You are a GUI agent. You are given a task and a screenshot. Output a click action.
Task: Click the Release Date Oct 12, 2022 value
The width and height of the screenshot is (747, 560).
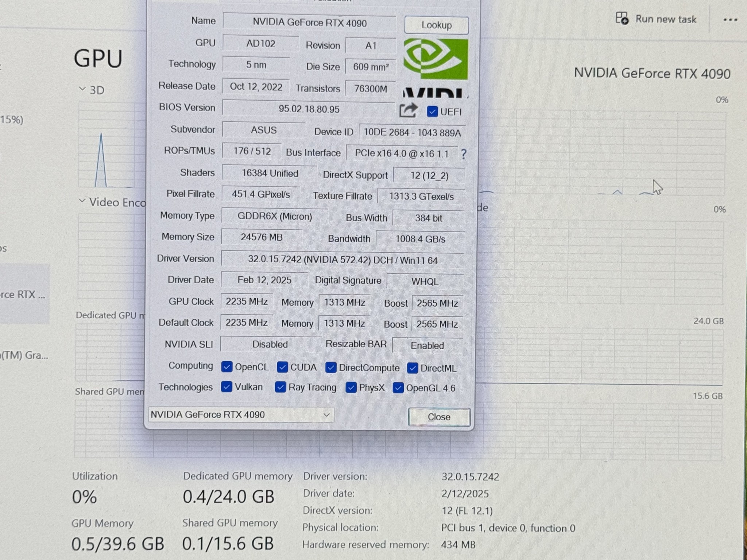pyautogui.click(x=256, y=87)
